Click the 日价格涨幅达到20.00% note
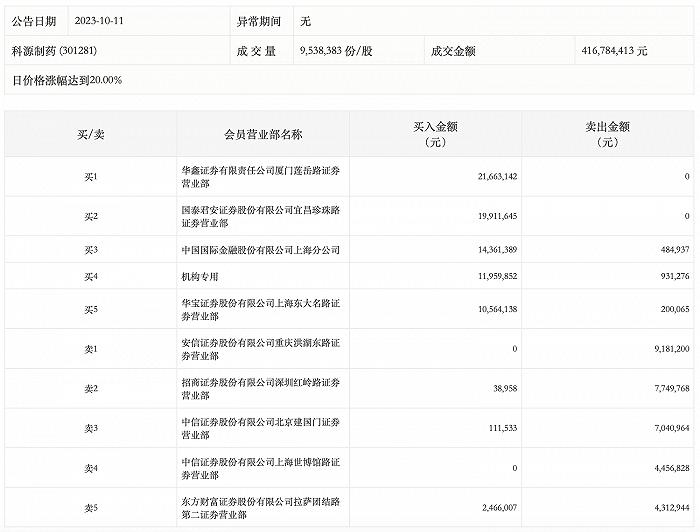Screen dimensions: 700x532 [67, 79]
